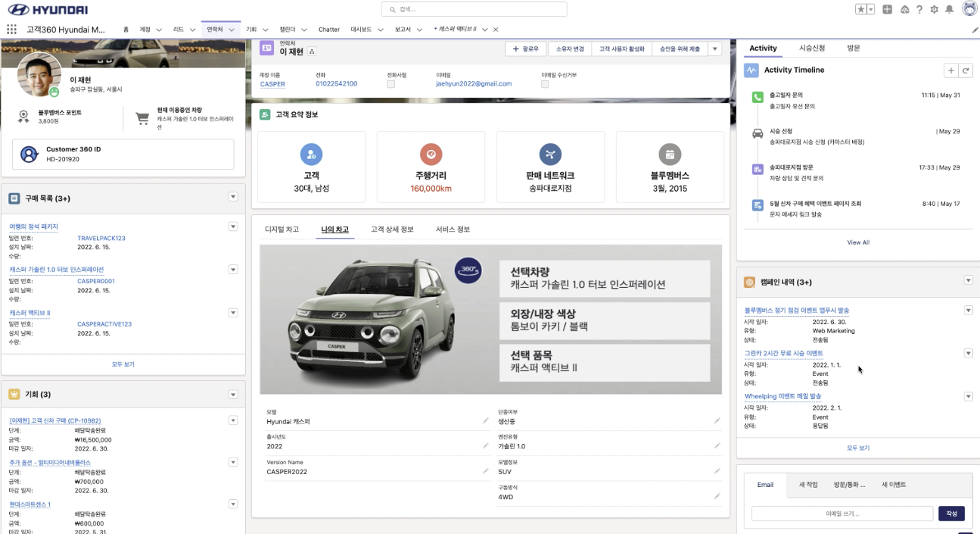This screenshot has width=980, height=534.
Task: Click the hierarchy icon next to 이 재현
Action: pyautogui.click(x=312, y=52)
